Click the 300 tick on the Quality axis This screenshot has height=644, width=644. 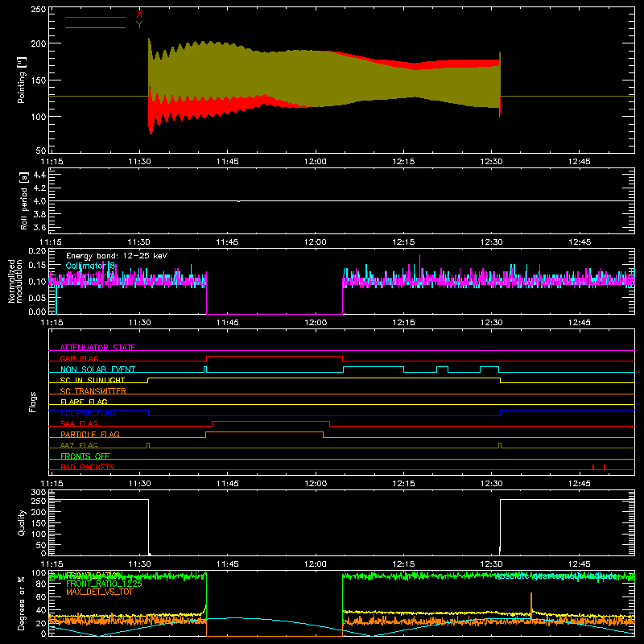(39, 493)
